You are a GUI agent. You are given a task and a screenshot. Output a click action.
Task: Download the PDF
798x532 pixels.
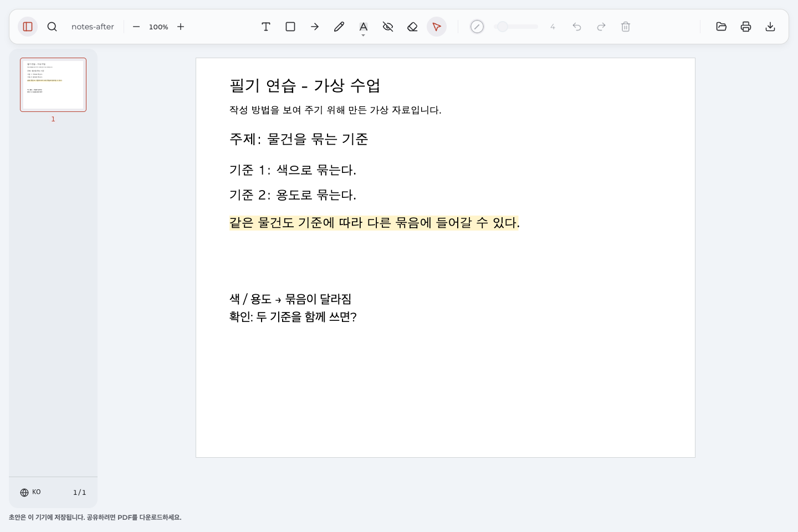[x=770, y=27]
